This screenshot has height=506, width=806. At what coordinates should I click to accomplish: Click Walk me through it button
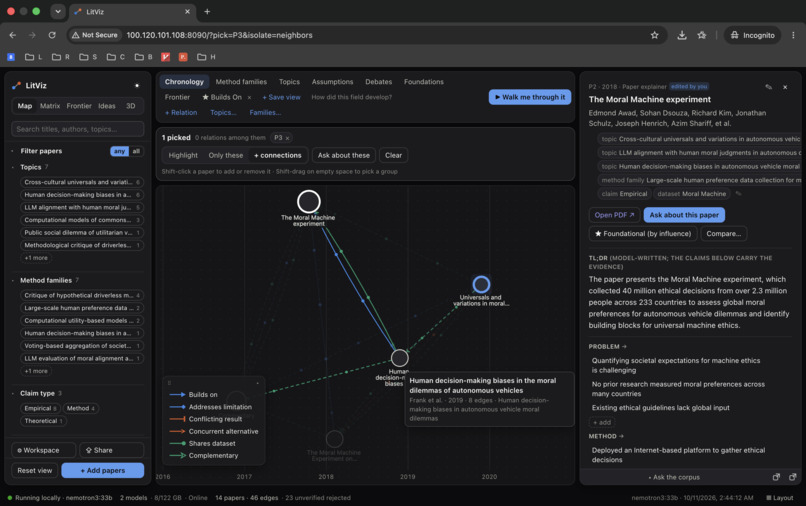click(x=529, y=97)
